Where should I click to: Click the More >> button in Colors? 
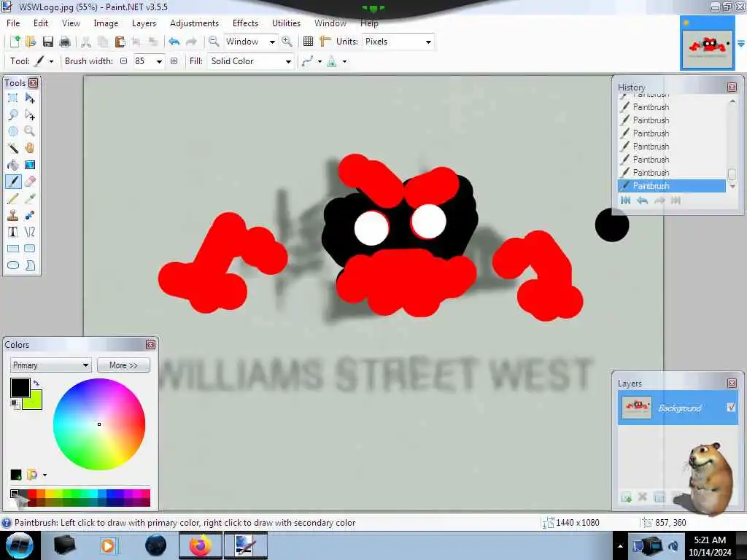tap(123, 365)
